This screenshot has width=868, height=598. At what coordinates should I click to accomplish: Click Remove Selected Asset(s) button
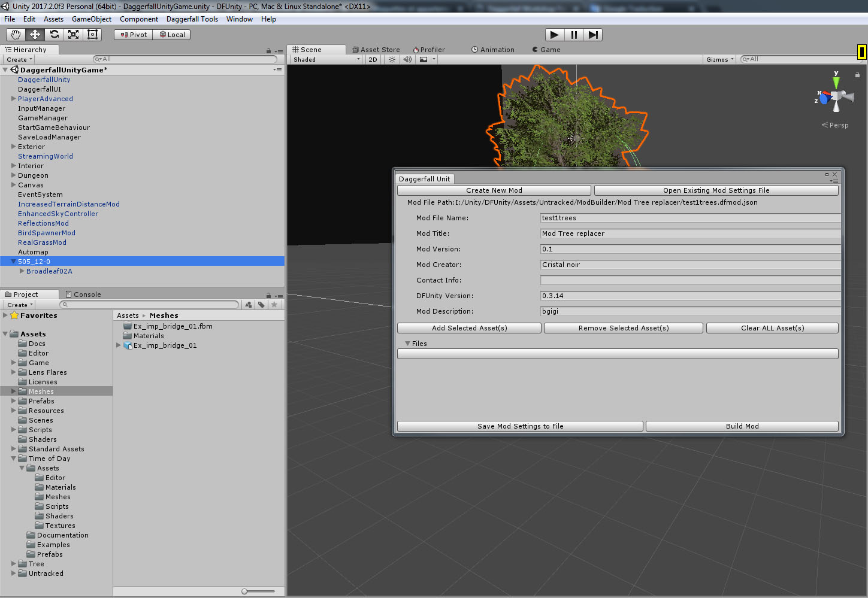624,328
